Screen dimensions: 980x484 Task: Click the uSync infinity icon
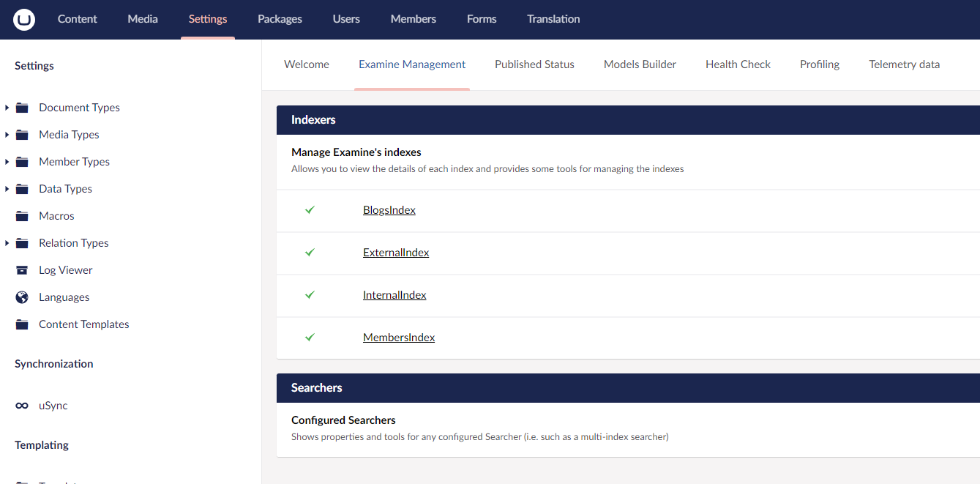tap(23, 406)
